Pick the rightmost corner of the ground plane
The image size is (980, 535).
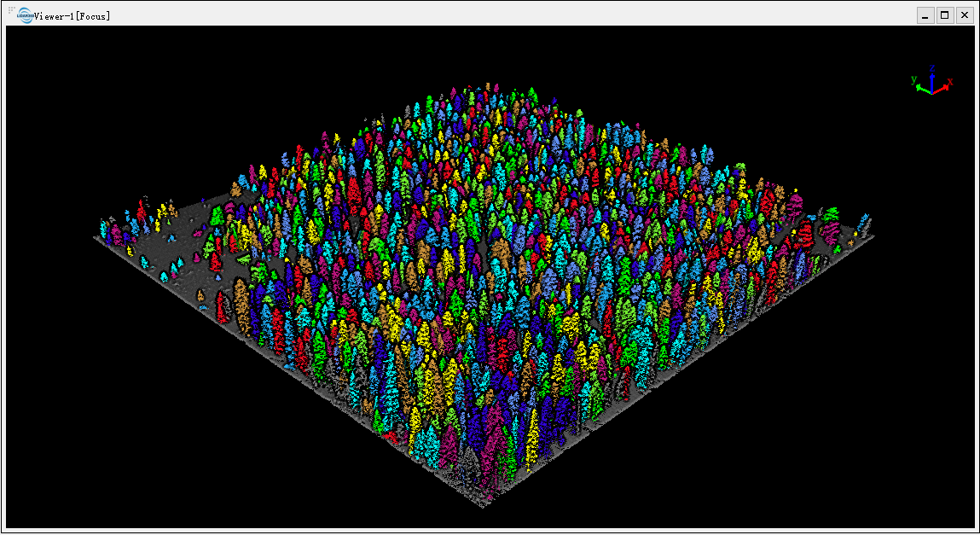point(872,235)
